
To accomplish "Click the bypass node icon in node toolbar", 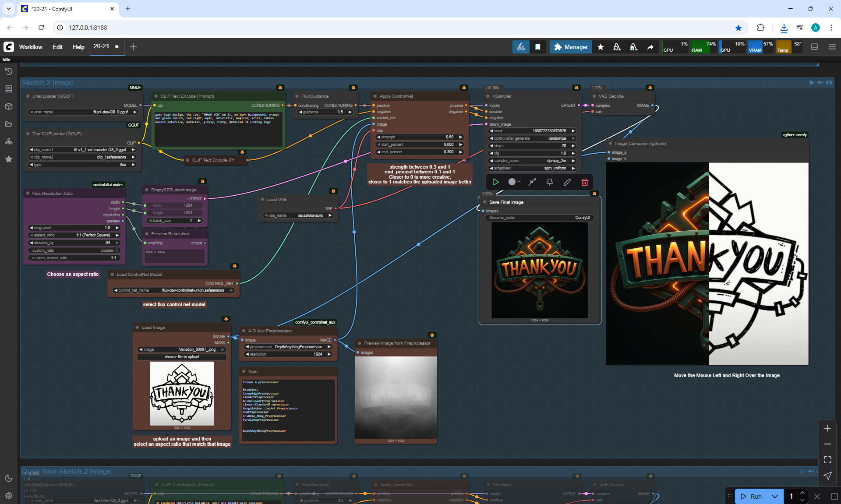I will (532, 182).
